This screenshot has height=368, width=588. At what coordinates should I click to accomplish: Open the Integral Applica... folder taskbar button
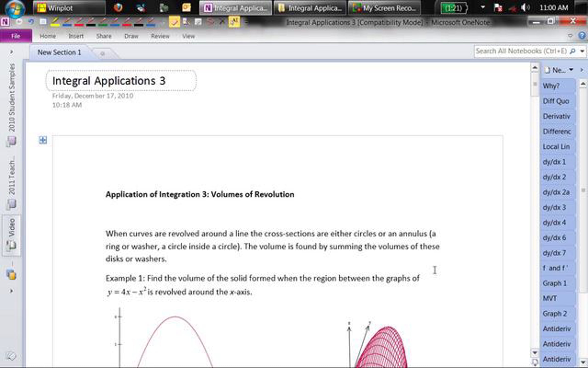(310, 8)
